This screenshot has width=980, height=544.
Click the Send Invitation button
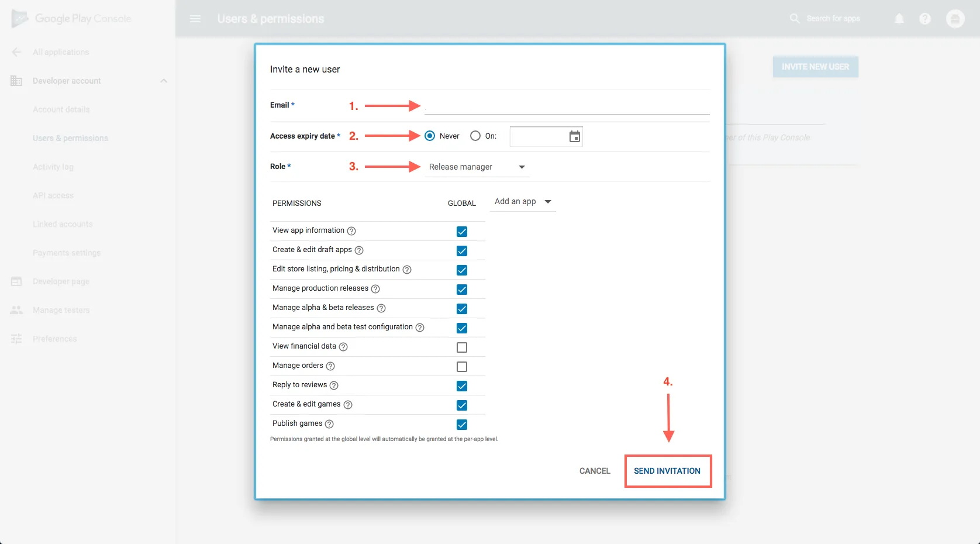pos(667,471)
